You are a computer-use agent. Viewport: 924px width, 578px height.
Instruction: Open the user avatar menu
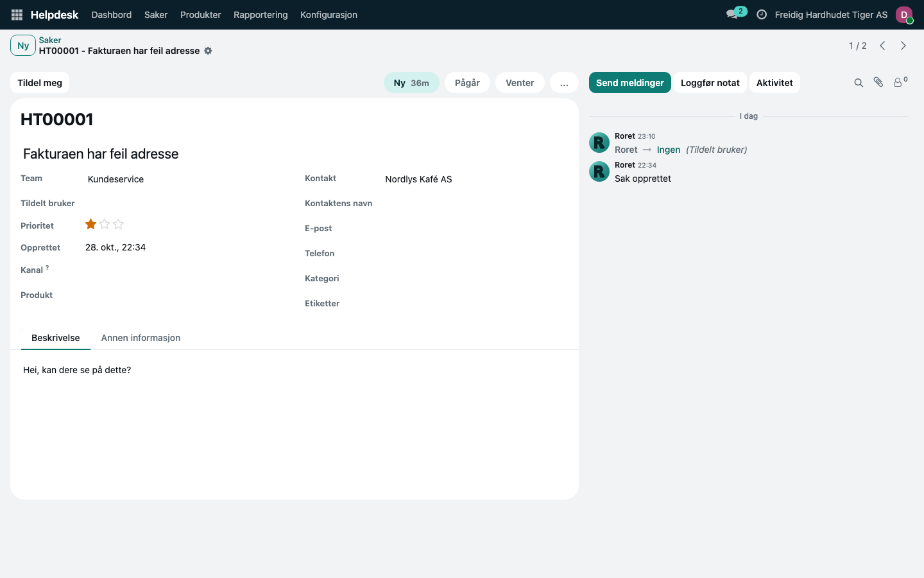pos(904,15)
